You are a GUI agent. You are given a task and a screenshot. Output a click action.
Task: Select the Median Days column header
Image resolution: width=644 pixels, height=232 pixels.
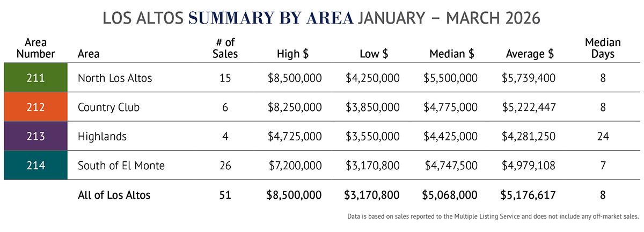603,48
